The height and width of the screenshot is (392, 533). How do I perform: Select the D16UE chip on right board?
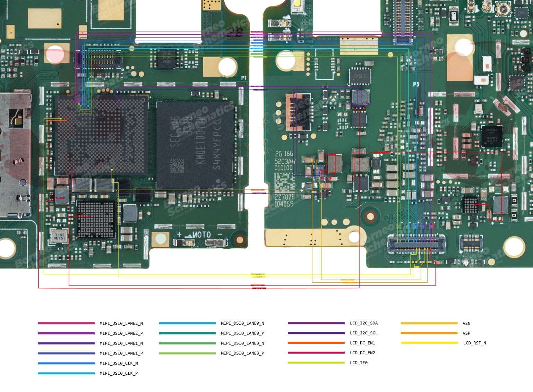pyautogui.click(x=360, y=76)
